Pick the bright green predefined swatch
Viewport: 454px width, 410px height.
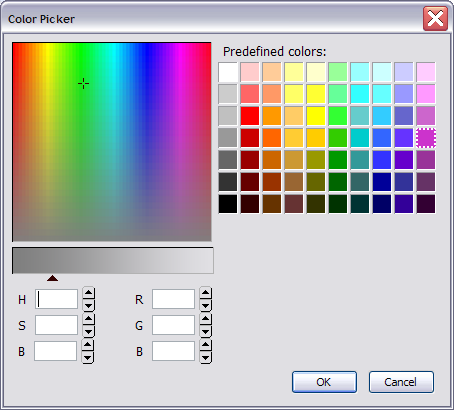tap(338, 116)
